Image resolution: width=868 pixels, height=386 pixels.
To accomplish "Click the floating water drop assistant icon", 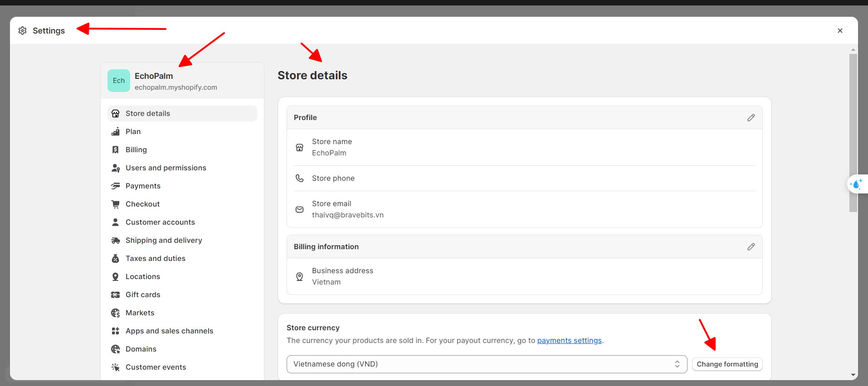I will pyautogui.click(x=857, y=184).
